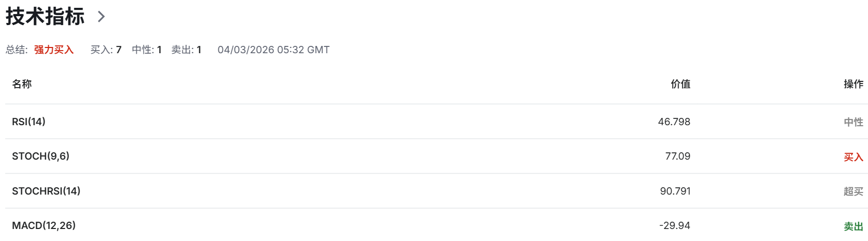Click the 04/03/2026 05:32 GMT timestamp
The height and width of the screenshot is (241, 868).
274,50
